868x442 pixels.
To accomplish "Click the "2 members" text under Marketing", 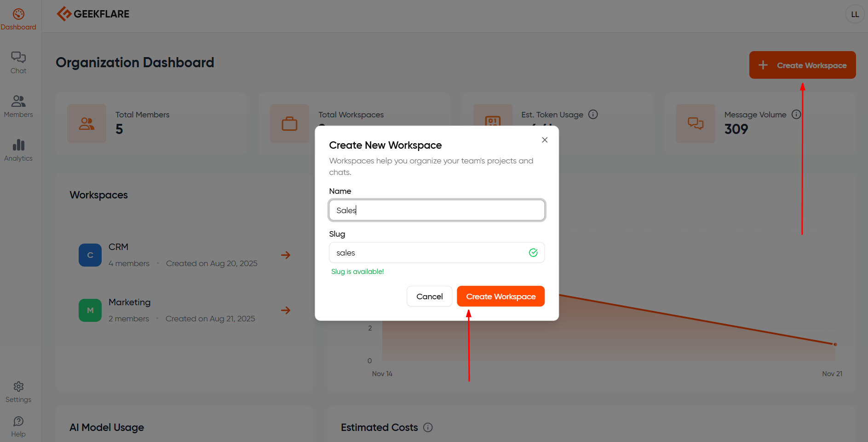I will (x=129, y=319).
